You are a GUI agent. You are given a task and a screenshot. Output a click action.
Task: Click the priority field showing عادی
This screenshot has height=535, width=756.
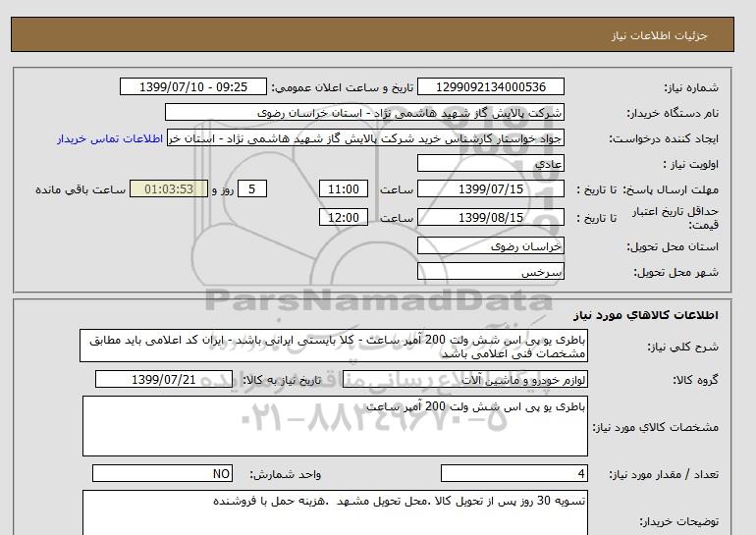[490, 163]
